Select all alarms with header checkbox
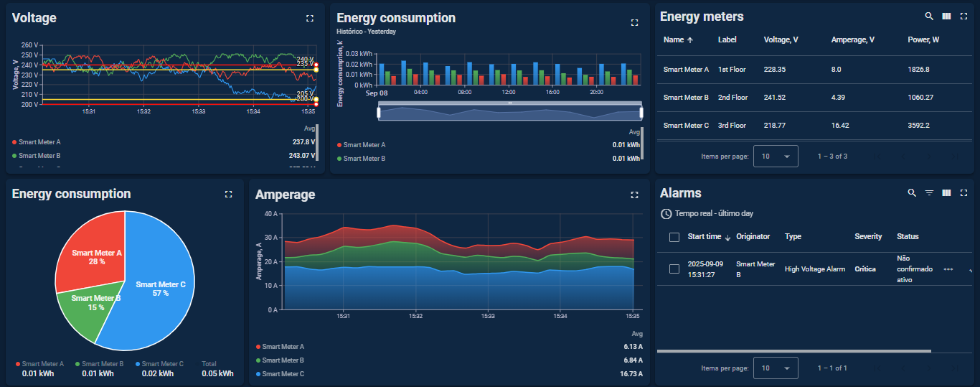 tap(674, 237)
